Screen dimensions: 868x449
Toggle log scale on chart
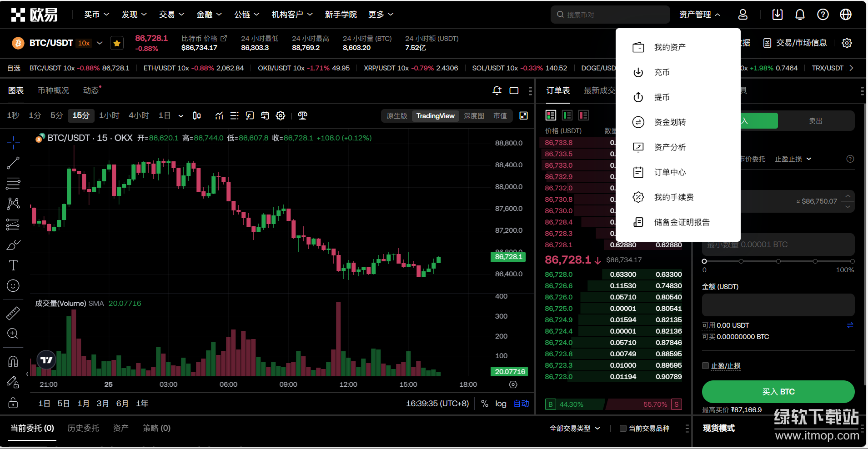click(x=501, y=404)
